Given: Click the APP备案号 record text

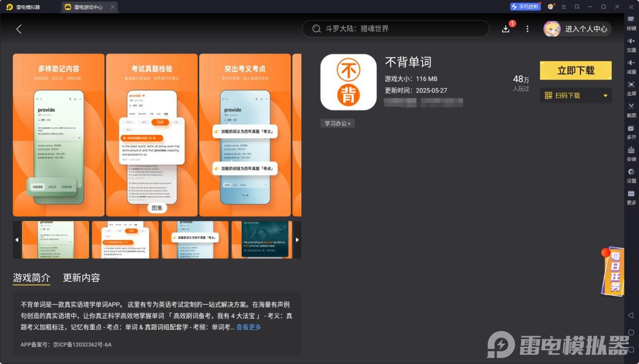Looking at the screenshot, I should 66,345.
